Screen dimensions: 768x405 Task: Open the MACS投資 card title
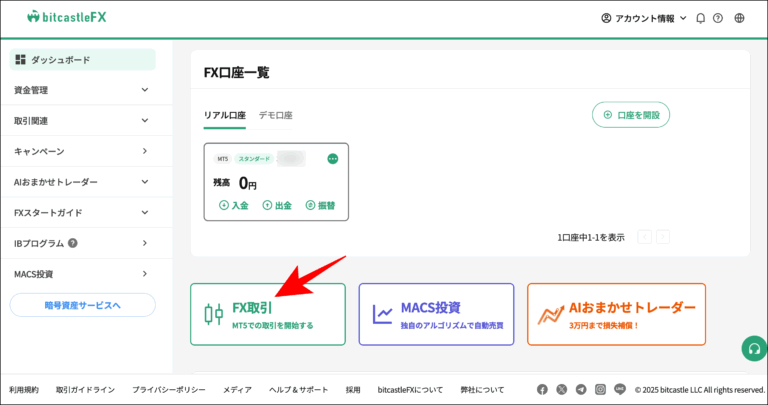(431, 308)
